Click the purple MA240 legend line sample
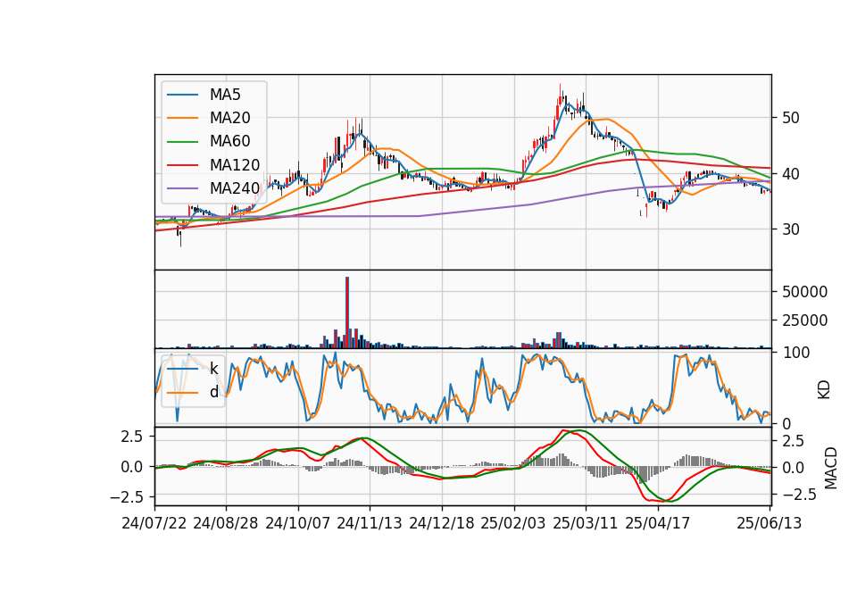 click(x=182, y=188)
